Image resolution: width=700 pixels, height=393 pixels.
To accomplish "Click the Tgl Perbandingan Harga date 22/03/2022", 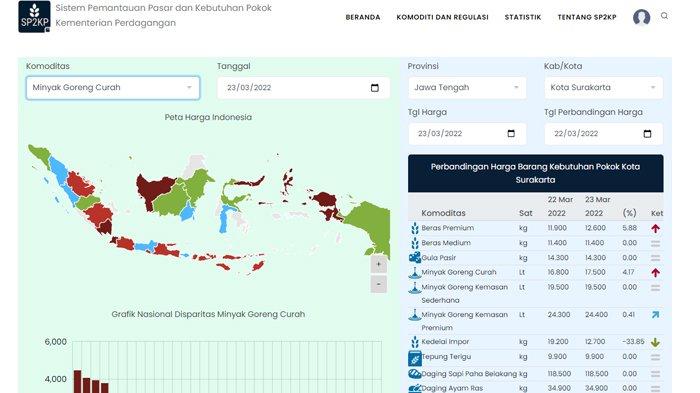I will [604, 134].
